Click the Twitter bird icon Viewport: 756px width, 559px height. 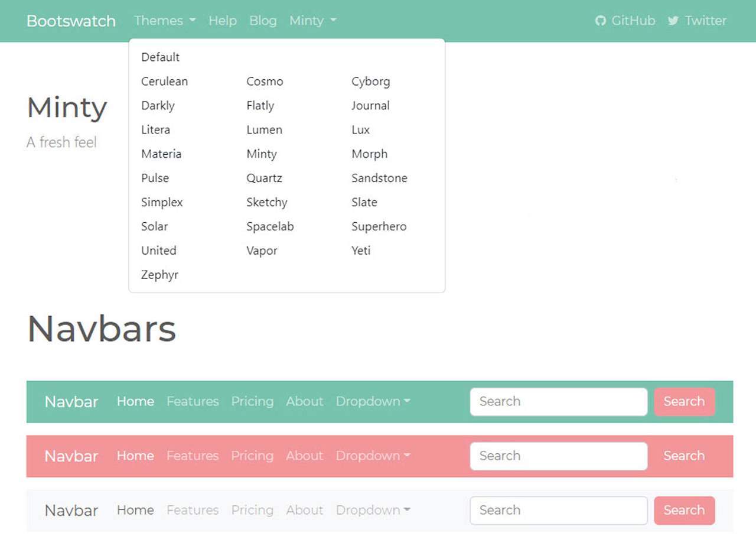(673, 21)
